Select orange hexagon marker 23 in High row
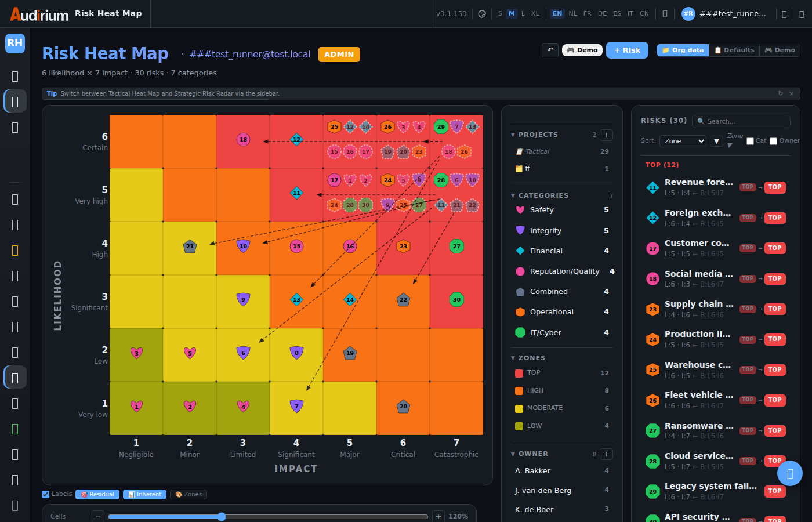This screenshot has width=812, height=522. point(403,246)
